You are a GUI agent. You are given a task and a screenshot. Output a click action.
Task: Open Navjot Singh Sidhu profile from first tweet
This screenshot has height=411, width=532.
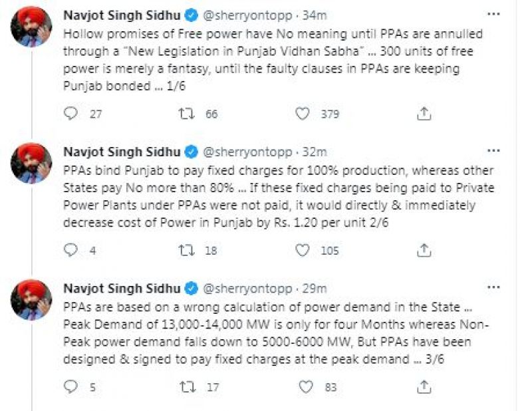click(x=121, y=15)
